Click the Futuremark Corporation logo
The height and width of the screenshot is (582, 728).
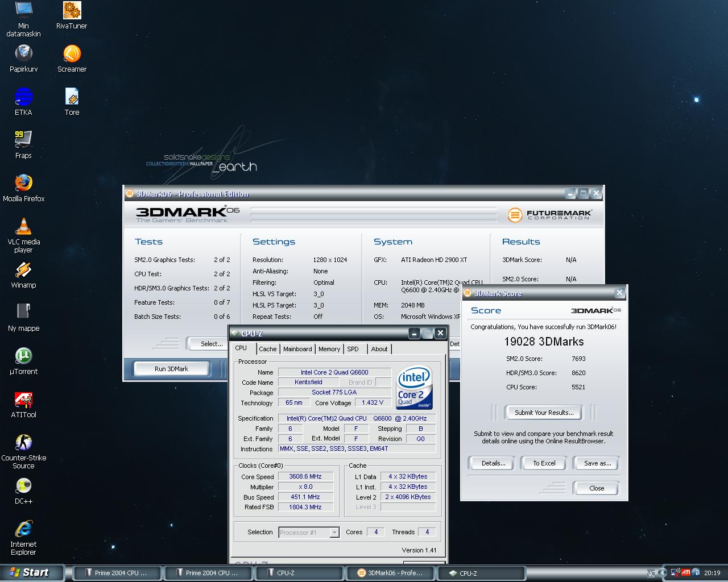549,215
